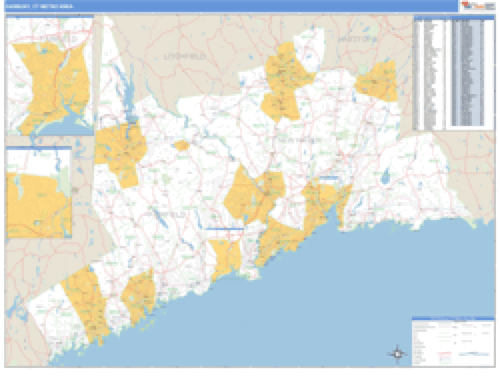500x376 pixels.
Task: Click the "FAIRFIELD" county label on main map
Action: coord(164,215)
